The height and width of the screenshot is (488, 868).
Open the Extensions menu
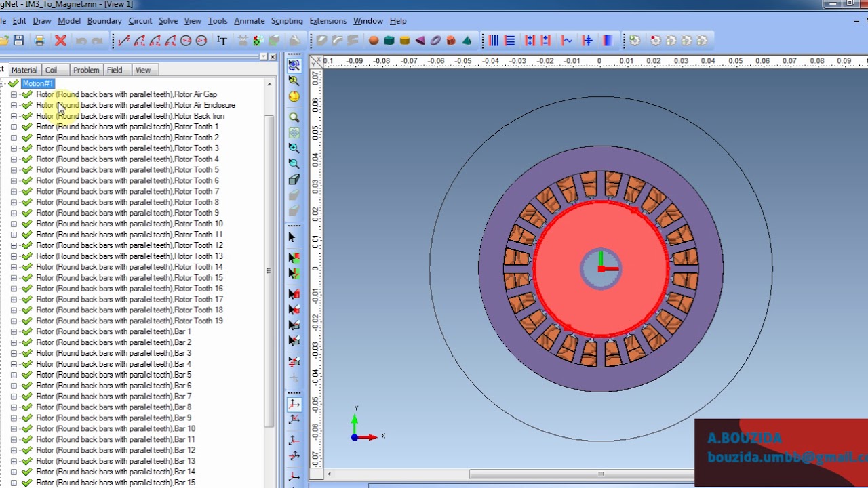(x=328, y=21)
